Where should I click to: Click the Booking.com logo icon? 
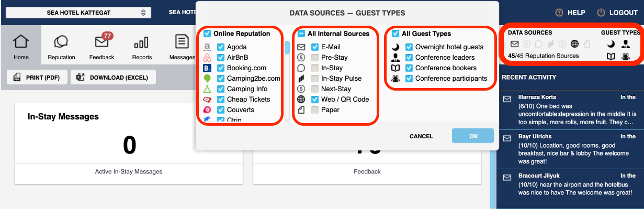coord(207,68)
